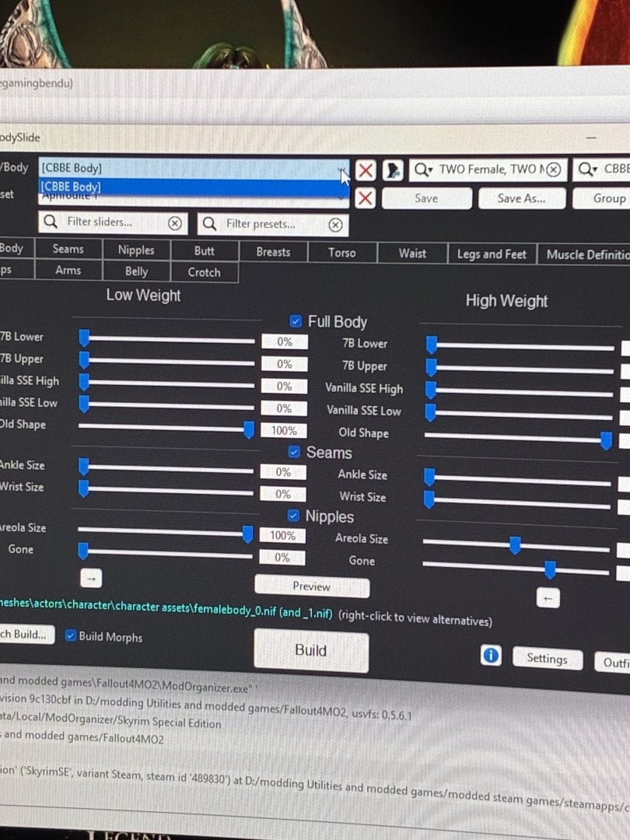Click high weight Areola Size slider
The width and height of the screenshot is (630, 840).
516,547
